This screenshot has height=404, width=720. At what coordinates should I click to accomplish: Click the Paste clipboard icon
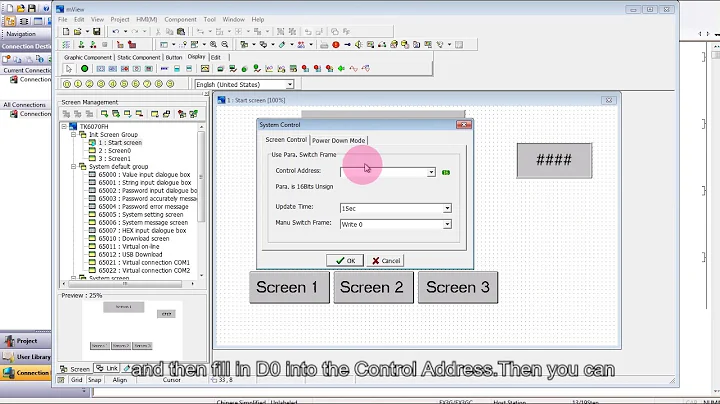[x=181, y=32]
